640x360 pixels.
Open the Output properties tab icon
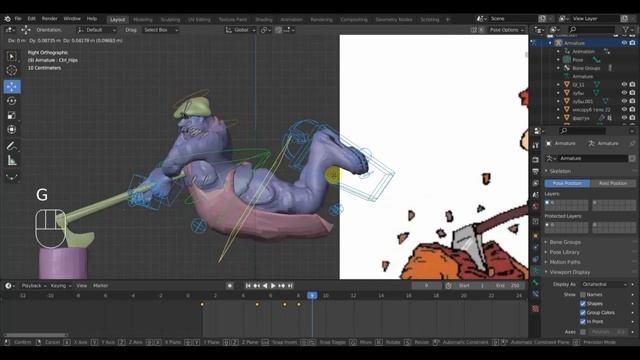point(536,171)
